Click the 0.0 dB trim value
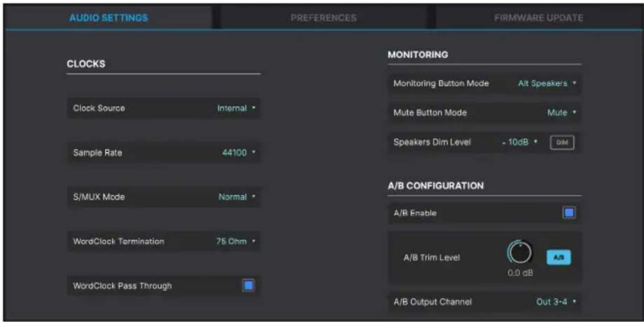The width and height of the screenshot is (644, 322). [520, 273]
